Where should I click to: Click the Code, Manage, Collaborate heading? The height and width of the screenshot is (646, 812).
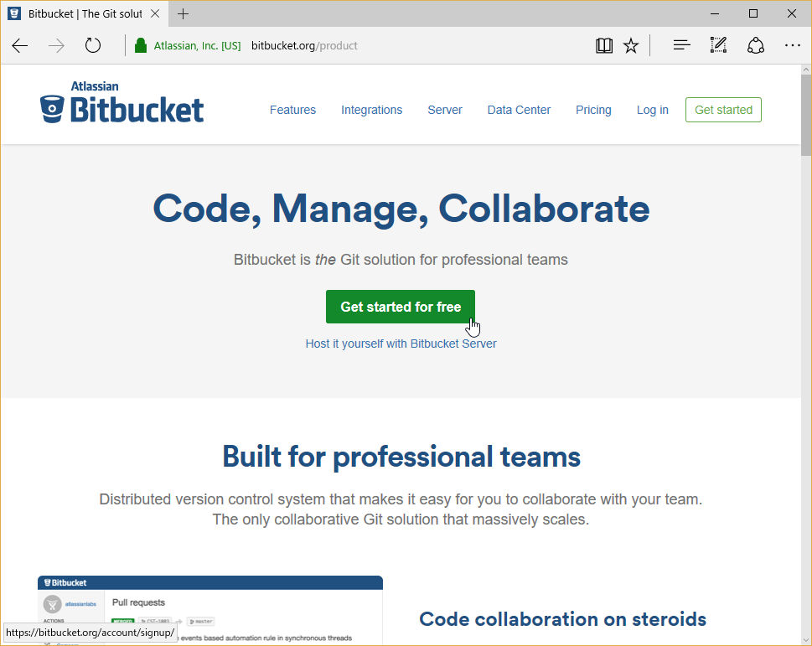pyautogui.click(x=401, y=209)
